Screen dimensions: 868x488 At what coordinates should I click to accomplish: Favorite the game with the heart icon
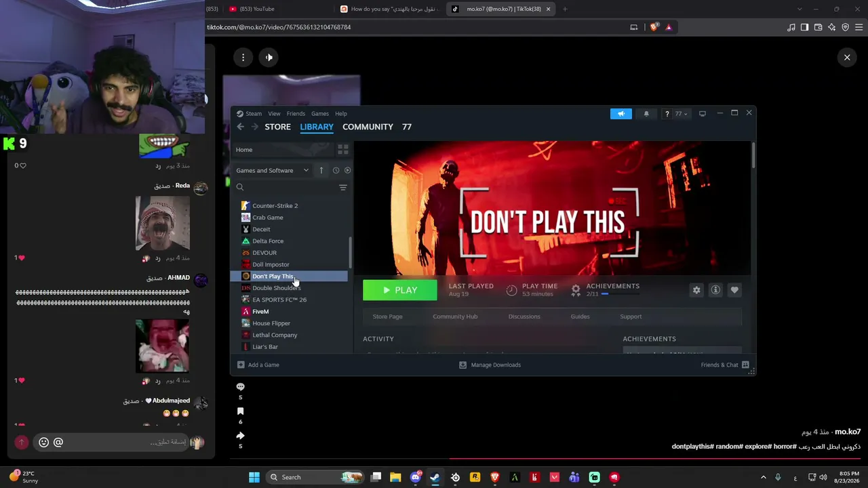point(734,290)
